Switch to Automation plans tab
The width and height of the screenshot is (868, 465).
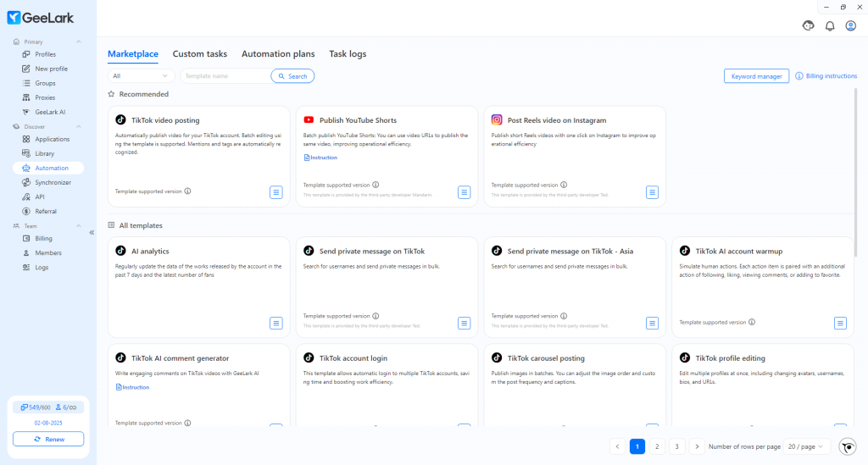pos(278,53)
